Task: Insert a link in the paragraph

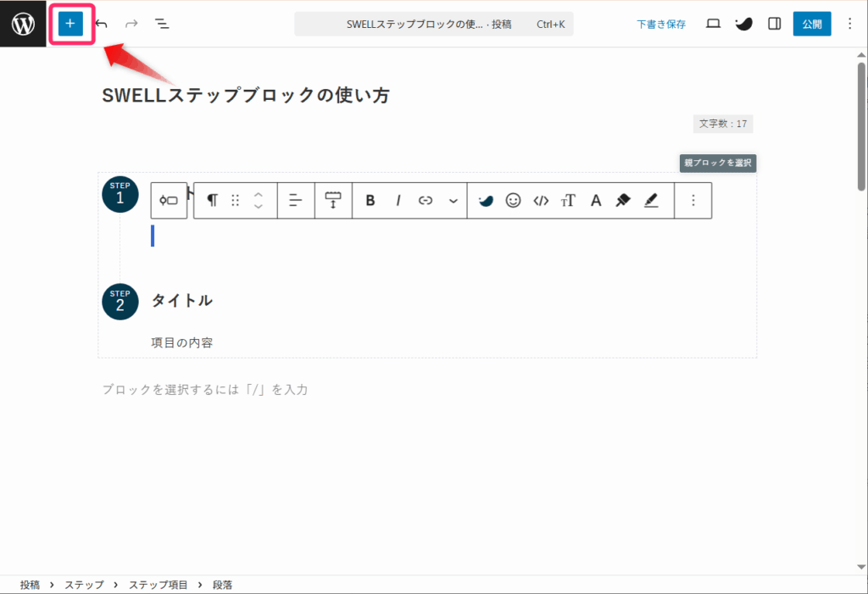Action: (426, 201)
